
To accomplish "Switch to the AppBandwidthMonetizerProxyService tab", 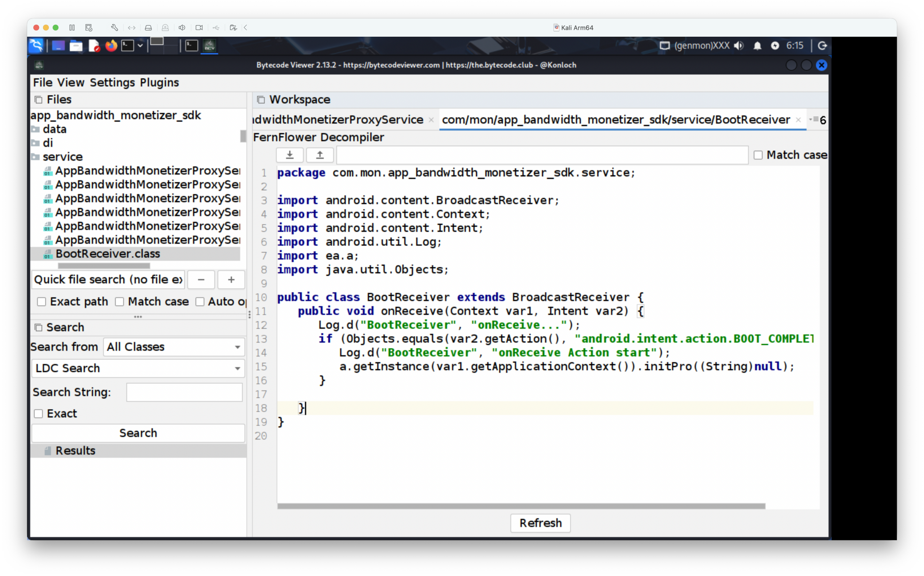I will [x=338, y=120].
